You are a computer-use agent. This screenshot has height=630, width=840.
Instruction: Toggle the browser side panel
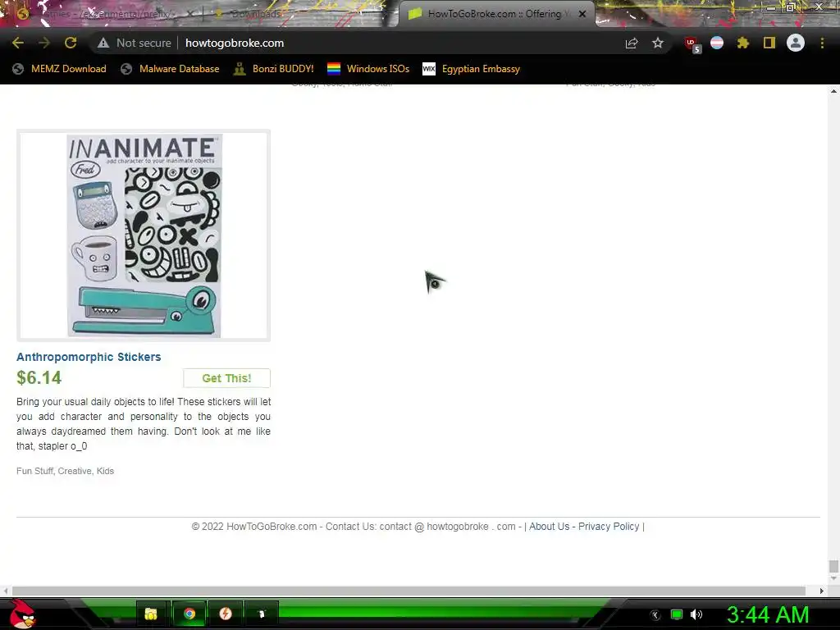(x=769, y=43)
